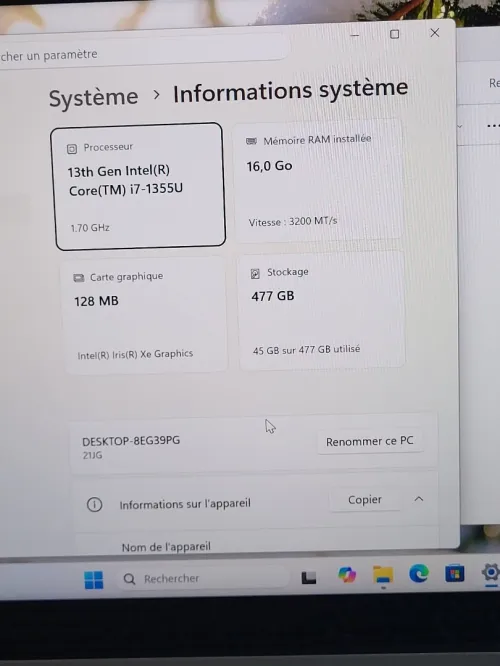
Task: Collapse Informations sur l'appareil section
Action: click(x=419, y=499)
